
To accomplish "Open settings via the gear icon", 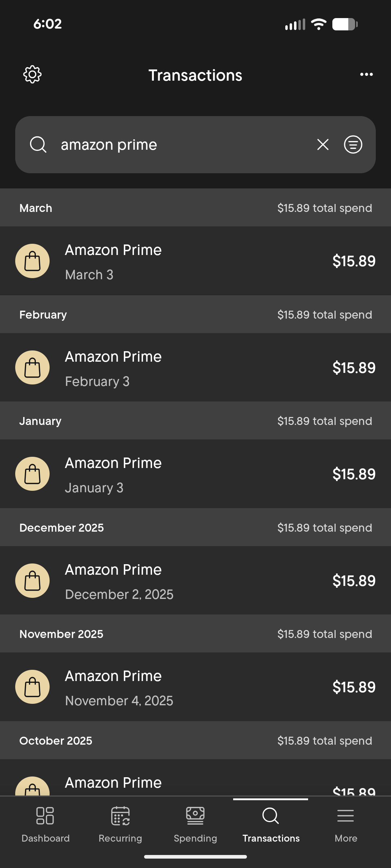I will click(32, 75).
